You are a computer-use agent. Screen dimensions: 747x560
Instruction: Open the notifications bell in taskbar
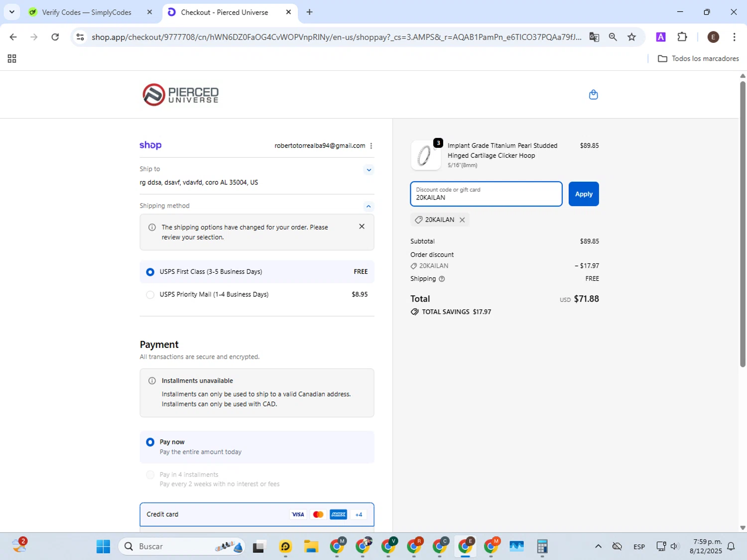pos(731,547)
